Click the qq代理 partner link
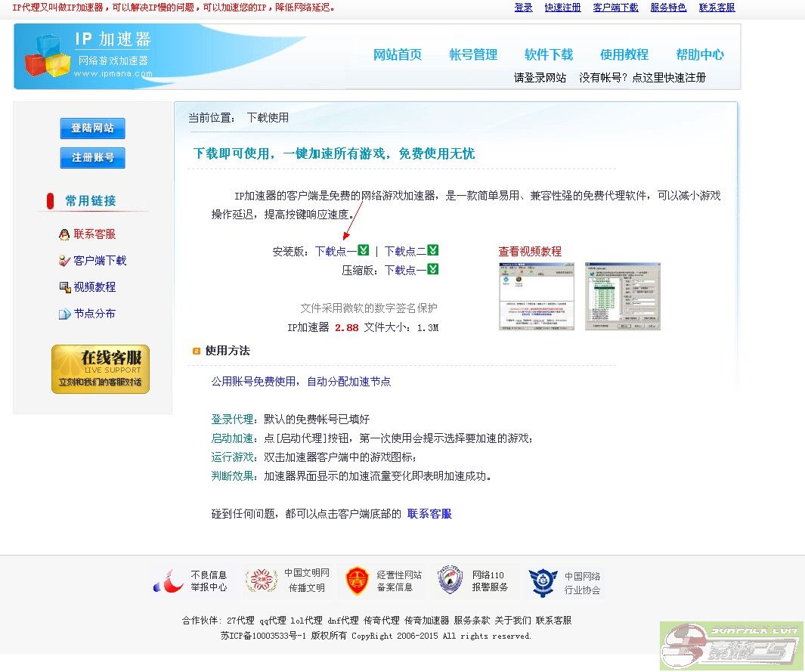 tap(273, 621)
